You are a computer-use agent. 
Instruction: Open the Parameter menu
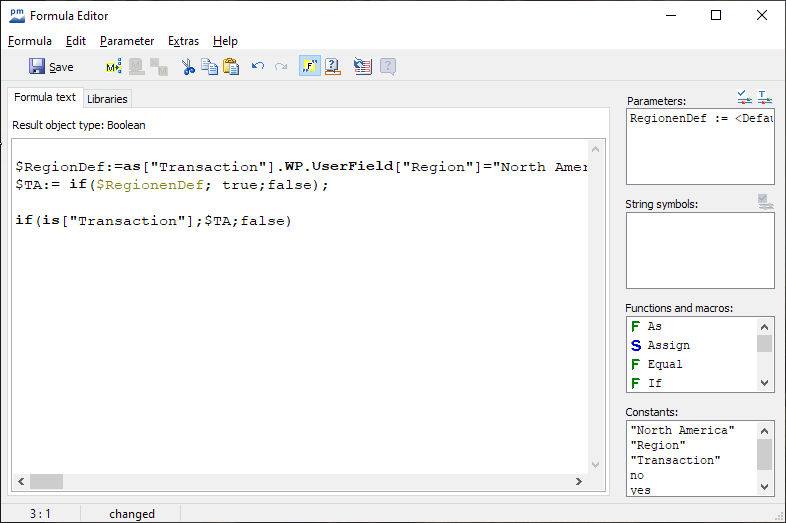[x=127, y=41]
